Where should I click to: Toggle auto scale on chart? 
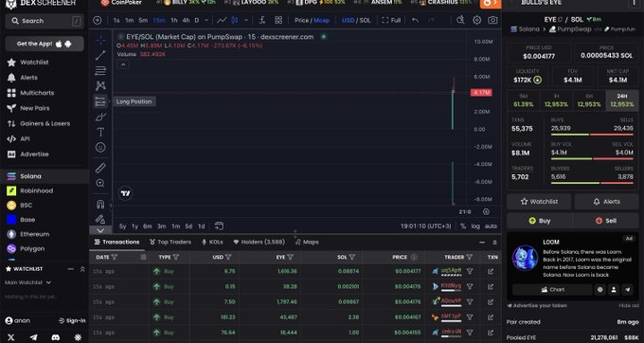click(491, 226)
